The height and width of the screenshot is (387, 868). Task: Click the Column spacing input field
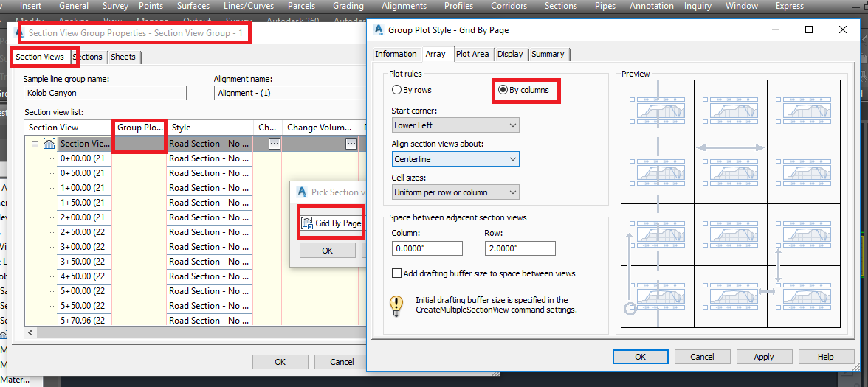pyautogui.click(x=427, y=248)
